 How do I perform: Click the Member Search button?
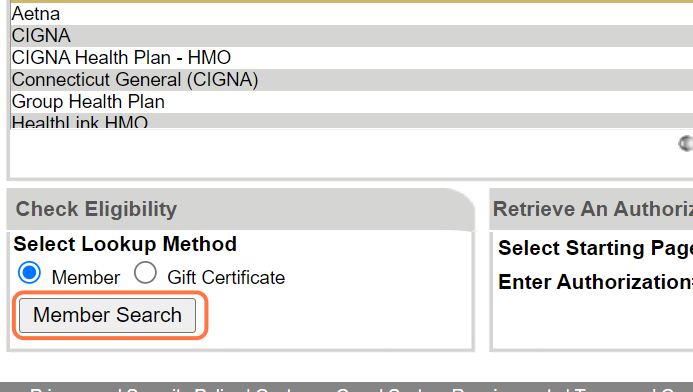point(107,315)
